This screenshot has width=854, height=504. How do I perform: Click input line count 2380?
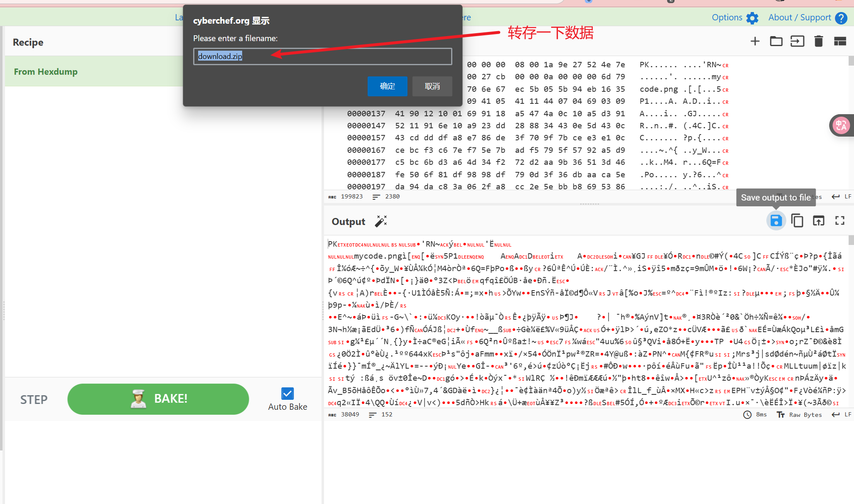coord(392,196)
